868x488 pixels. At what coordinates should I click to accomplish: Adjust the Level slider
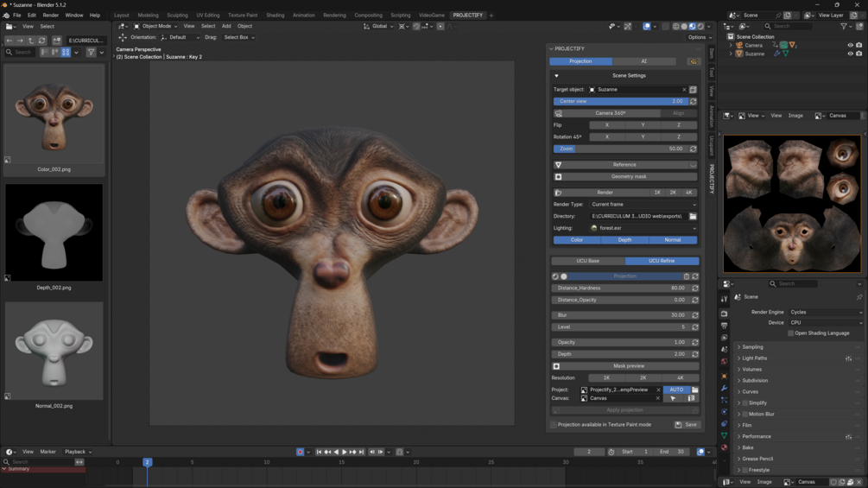[x=621, y=327]
